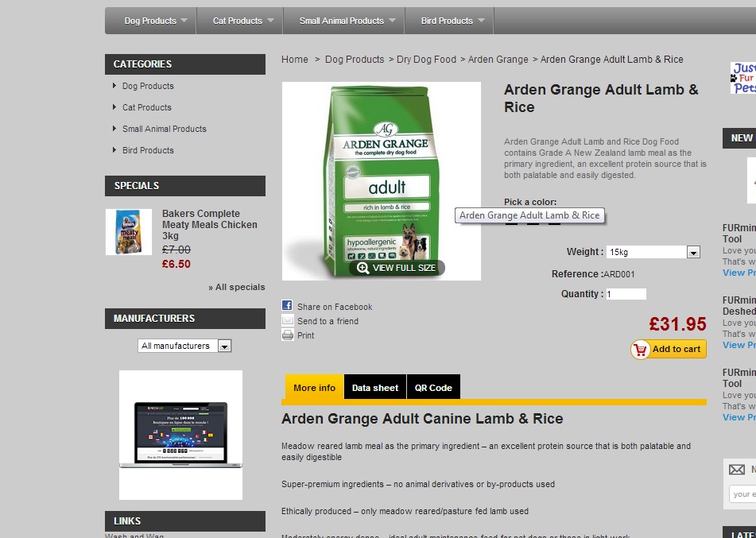The image size is (756, 538).
Task: Expand Dog Products menu arrow
Action: coord(184,21)
